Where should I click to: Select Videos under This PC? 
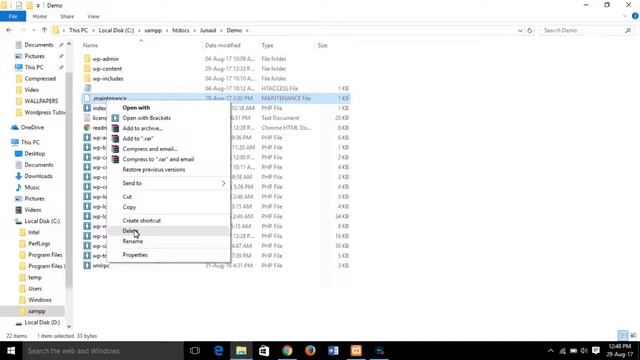click(x=33, y=210)
